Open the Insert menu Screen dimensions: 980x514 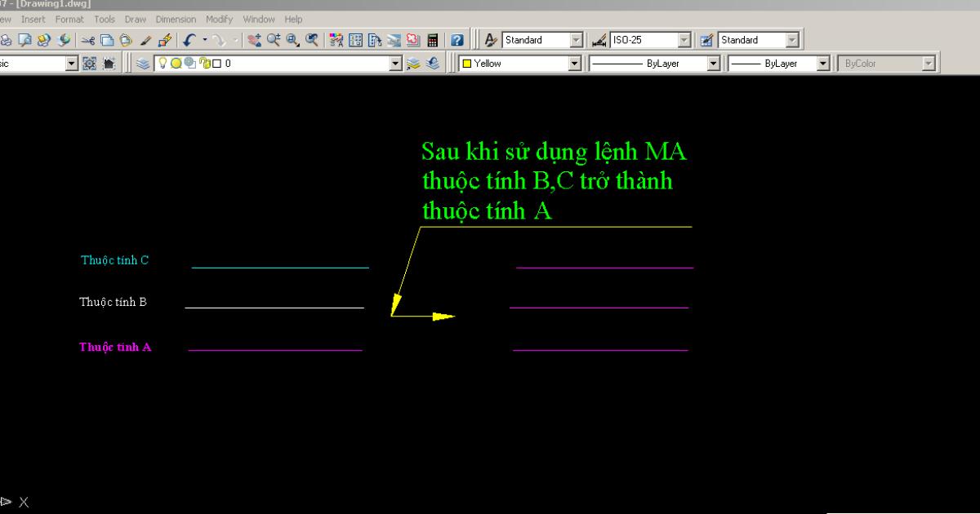pos(33,19)
